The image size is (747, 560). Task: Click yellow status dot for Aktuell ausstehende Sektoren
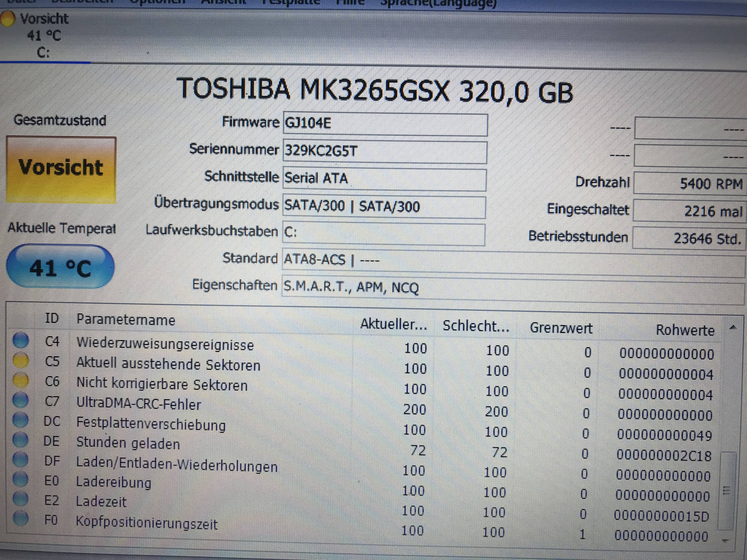21,361
